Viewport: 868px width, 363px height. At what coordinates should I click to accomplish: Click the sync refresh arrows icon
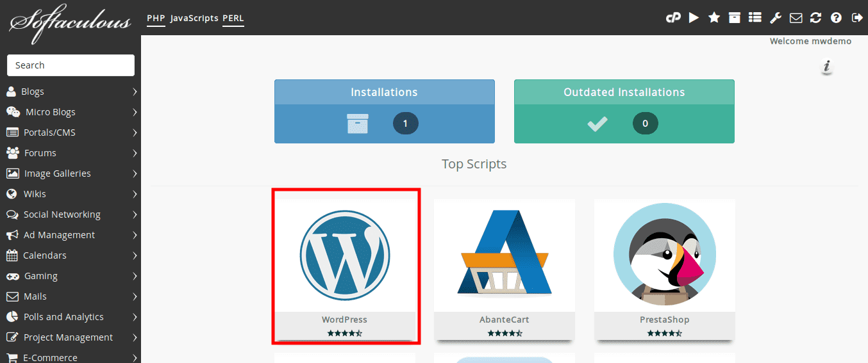pyautogui.click(x=815, y=18)
